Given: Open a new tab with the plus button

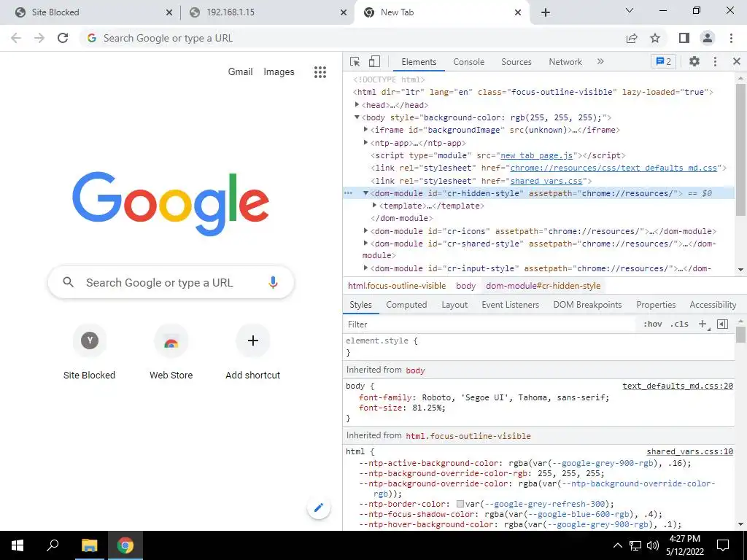Looking at the screenshot, I should 546,12.
